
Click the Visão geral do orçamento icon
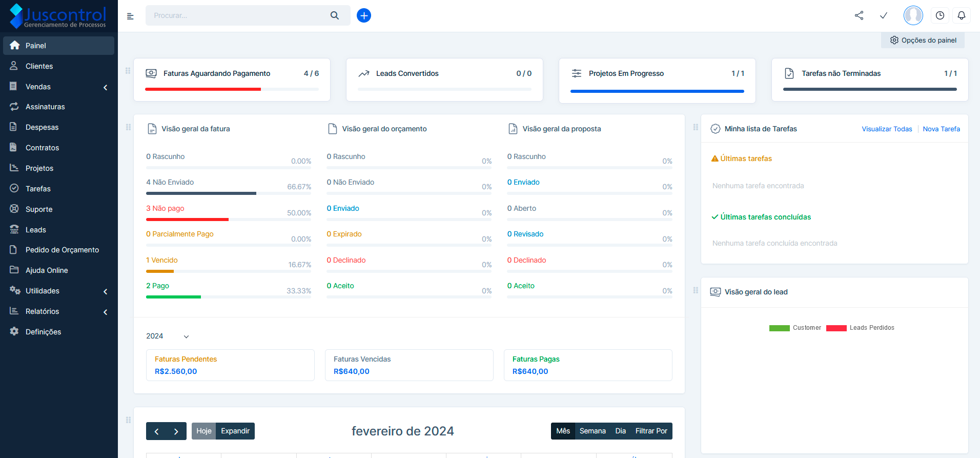click(333, 129)
